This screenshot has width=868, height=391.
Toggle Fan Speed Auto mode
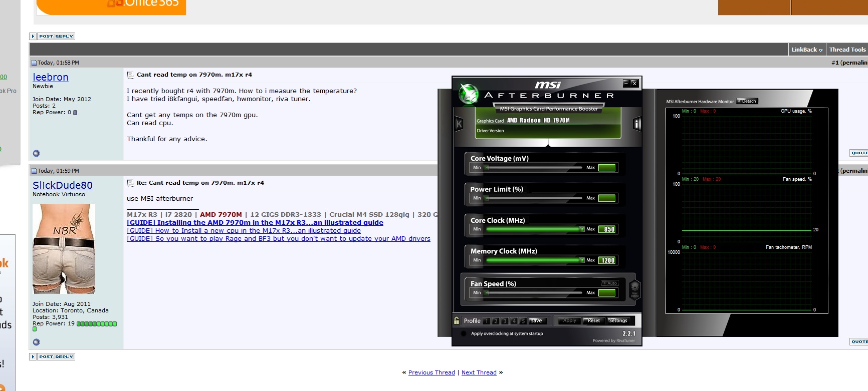[610, 283]
